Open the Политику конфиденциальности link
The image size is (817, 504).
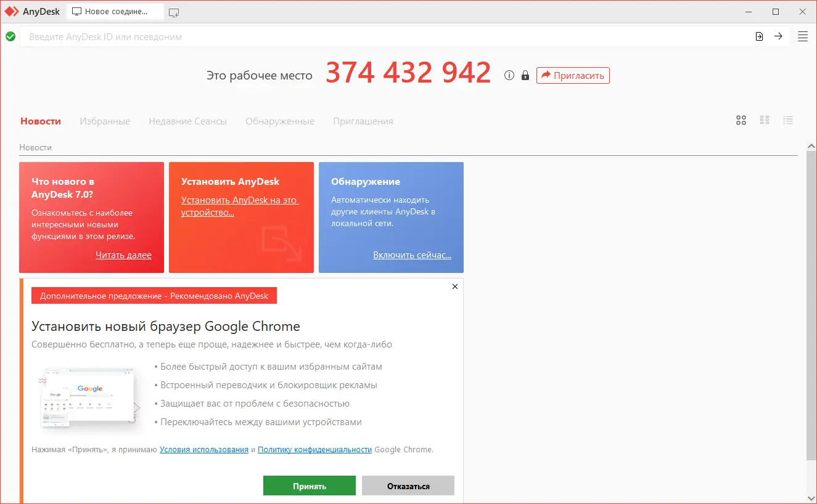coord(315,450)
